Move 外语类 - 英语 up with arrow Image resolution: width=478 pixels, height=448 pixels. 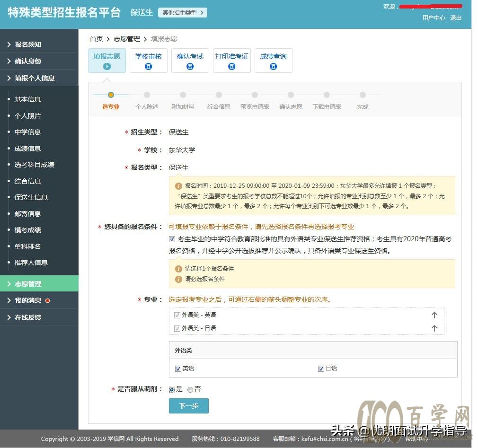[x=434, y=315]
